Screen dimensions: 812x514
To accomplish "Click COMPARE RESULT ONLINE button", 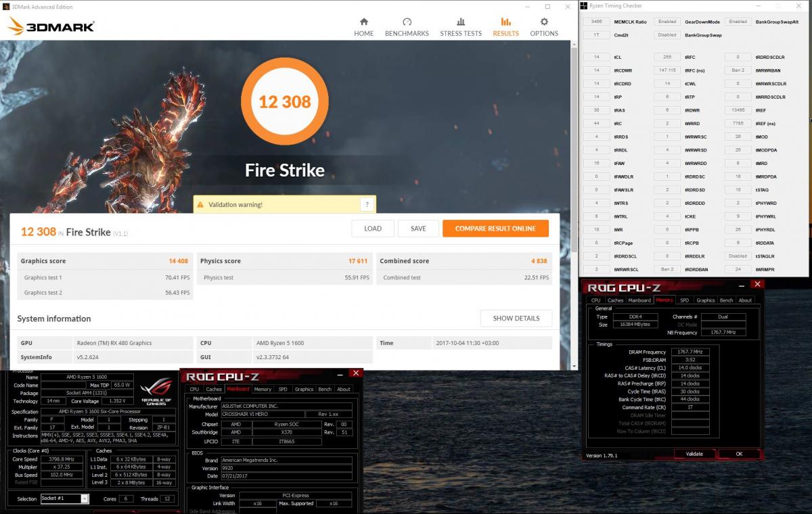I will pos(495,229).
